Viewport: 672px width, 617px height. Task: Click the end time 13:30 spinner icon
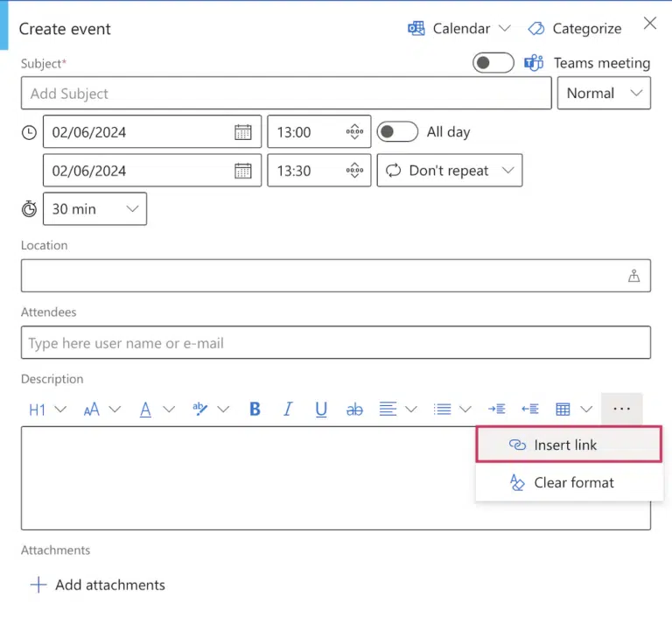[x=355, y=170]
